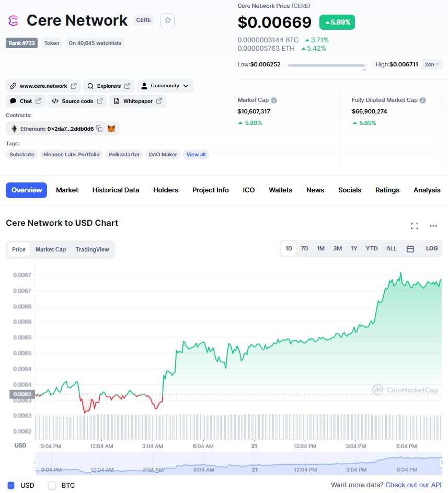Image resolution: width=448 pixels, height=493 pixels.
Task: Add Cere Network to watchlist via star icon
Action: tap(167, 20)
